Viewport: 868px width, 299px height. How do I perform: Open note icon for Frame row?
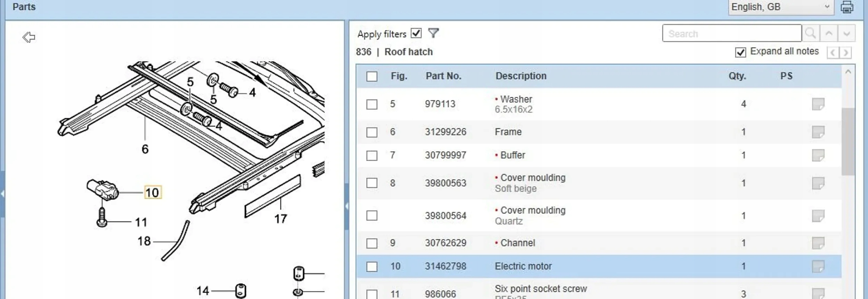point(818,132)
